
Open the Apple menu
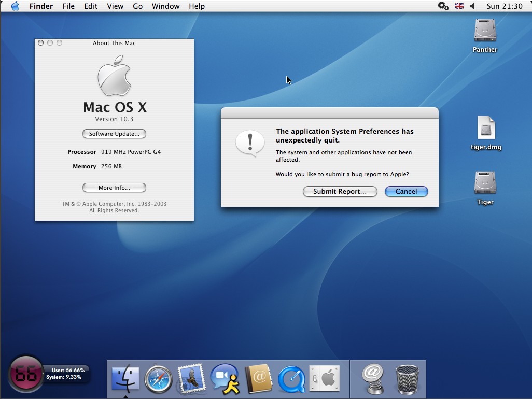15,6
